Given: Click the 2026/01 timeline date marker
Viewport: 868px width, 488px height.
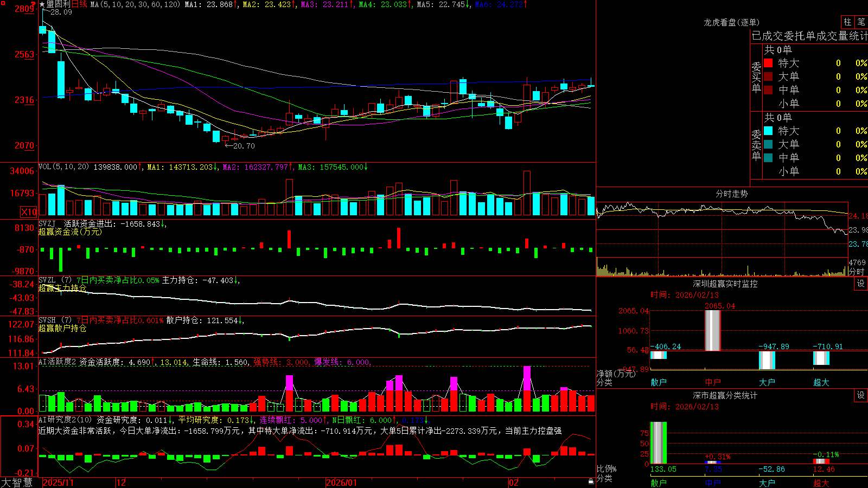Looking at the screenshot, I should click(x=341, y=483).
